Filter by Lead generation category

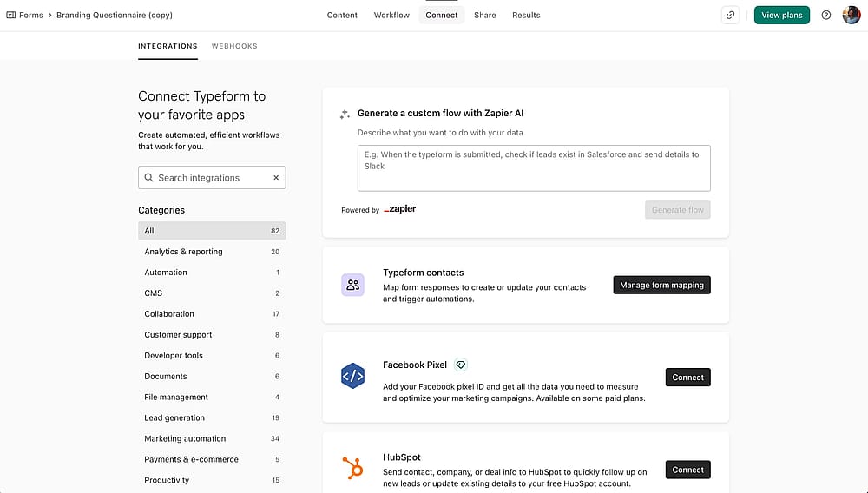pos(212,417)
